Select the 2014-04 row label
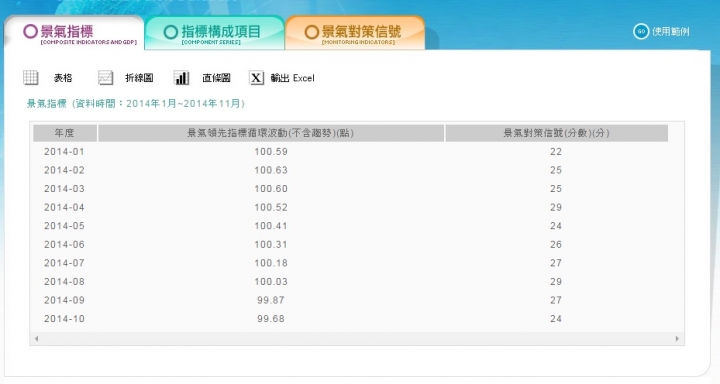This screenshot has height=384, width=720. 64,208
